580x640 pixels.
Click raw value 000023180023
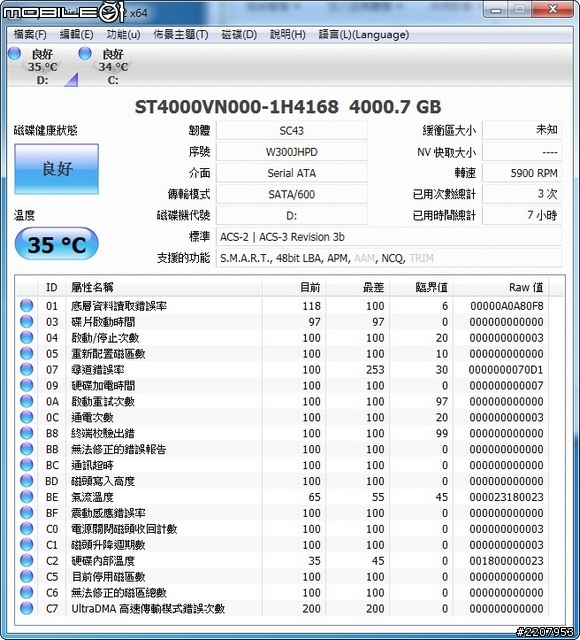click(x=506, y=497)
